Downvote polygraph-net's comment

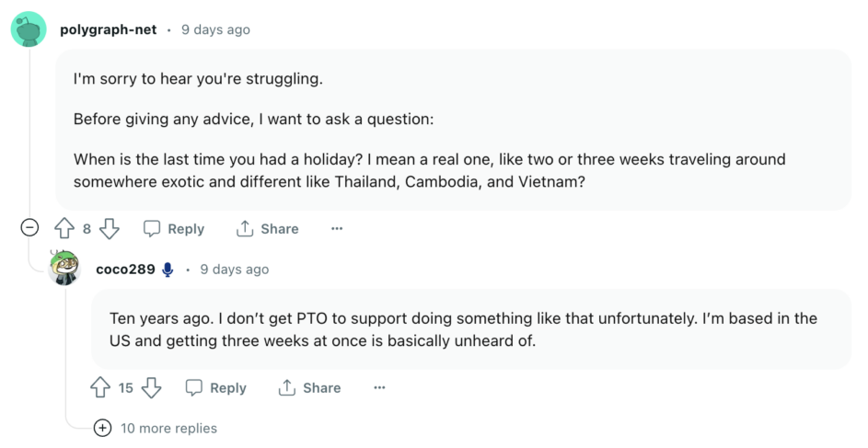[x=109, y=228]
